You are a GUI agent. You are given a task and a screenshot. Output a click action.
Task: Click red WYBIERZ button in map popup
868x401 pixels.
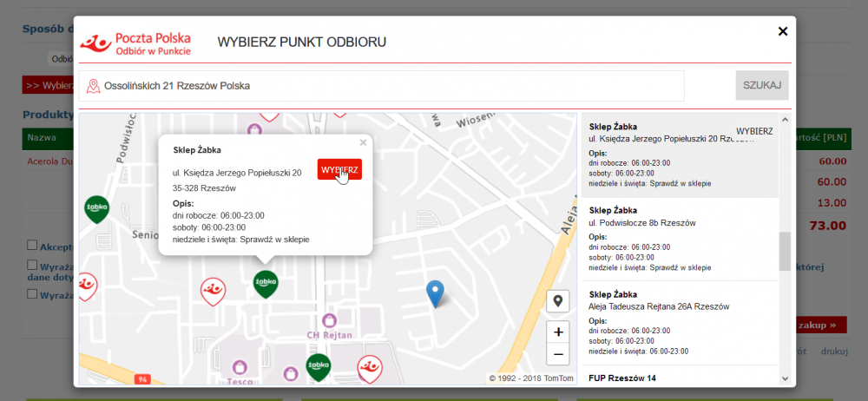coord(339,169)
